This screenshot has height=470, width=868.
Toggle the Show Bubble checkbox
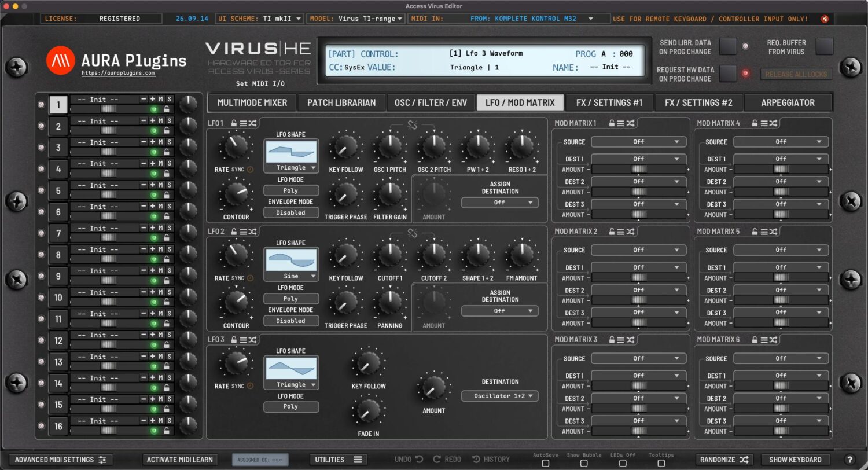point(584,463)
